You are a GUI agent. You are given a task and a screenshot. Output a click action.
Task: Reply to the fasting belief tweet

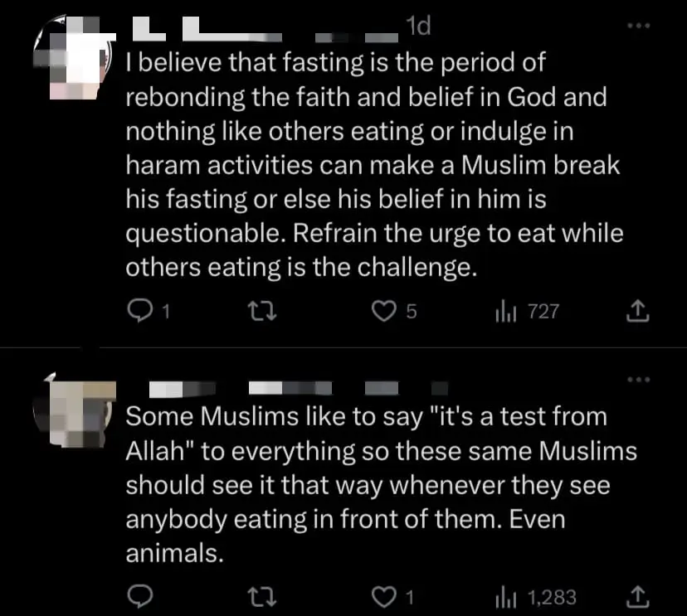tap(137, 312)
